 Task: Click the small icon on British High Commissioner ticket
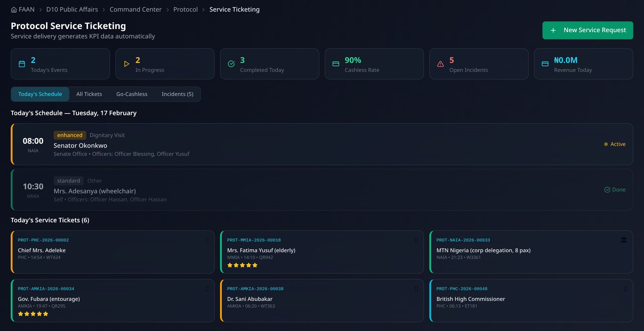pos(626,289)
